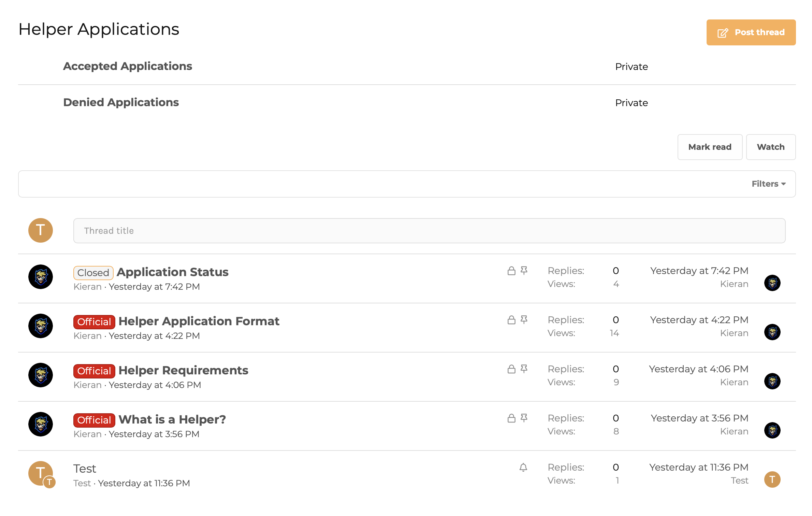Viewport: 812px width, 516px height.
Task: Select the Closed prefix label
Action: (x=93, y=273)
